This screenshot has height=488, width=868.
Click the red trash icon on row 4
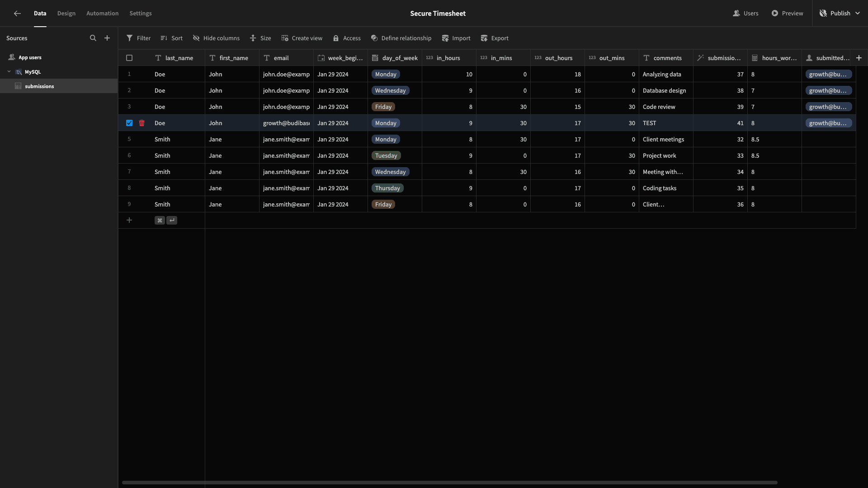(142, 123)
